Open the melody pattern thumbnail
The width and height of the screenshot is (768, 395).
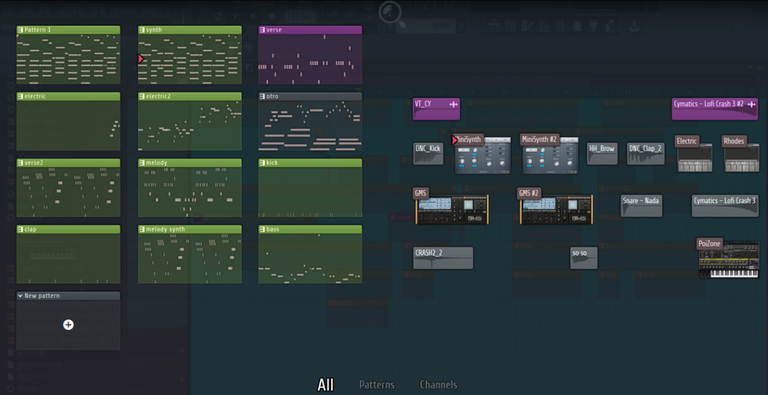coord(190,188)
